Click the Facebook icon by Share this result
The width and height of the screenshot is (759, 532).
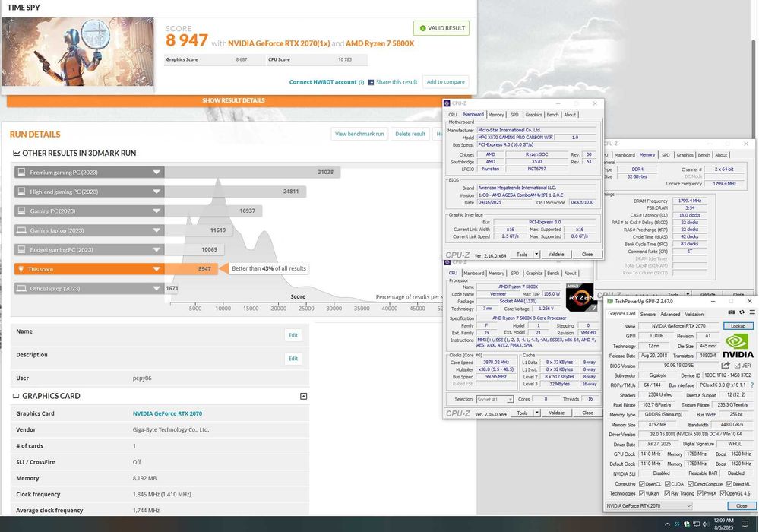(x=371, y=82)
